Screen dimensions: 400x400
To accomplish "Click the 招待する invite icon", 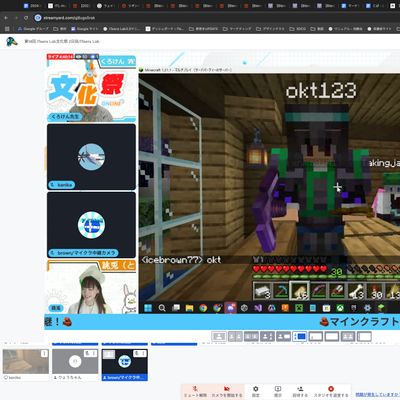I will [300, 392].
